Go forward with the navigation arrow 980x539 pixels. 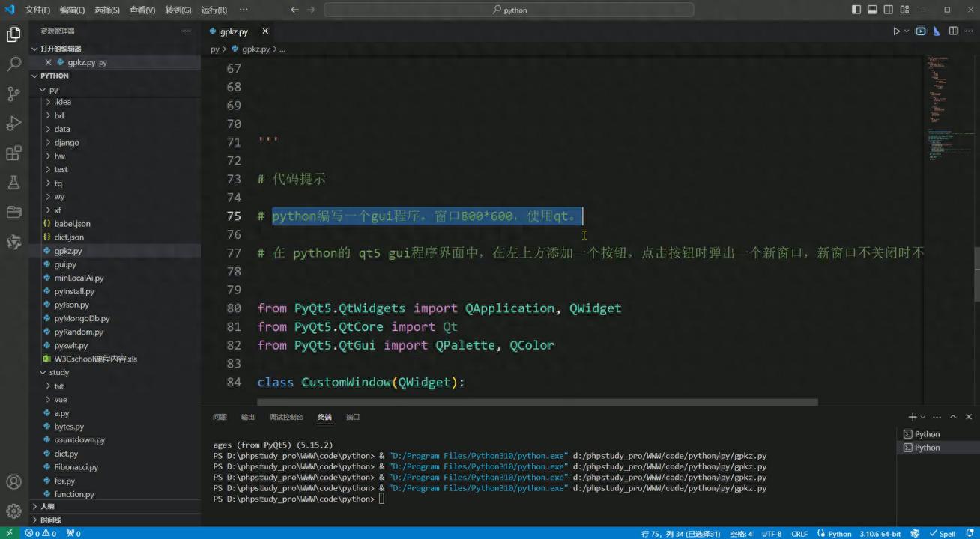point(311,10)
